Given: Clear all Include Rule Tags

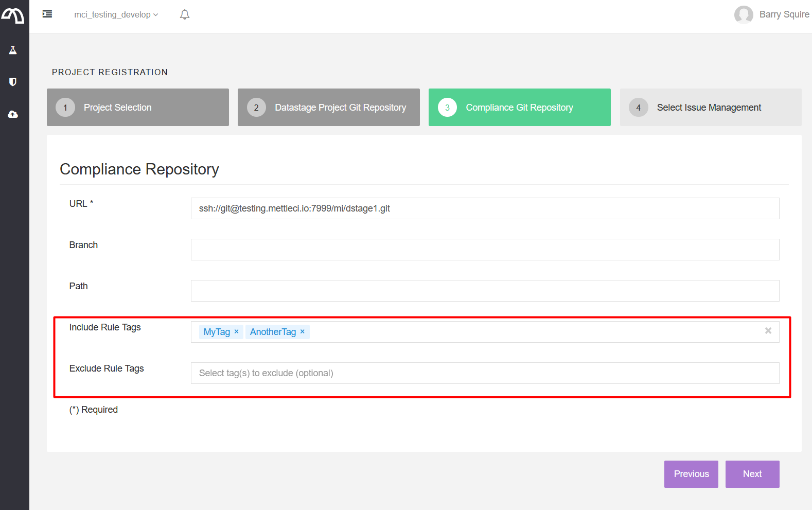Looking at the screenshot, I should pyautogui.click(x=768, y=331).
